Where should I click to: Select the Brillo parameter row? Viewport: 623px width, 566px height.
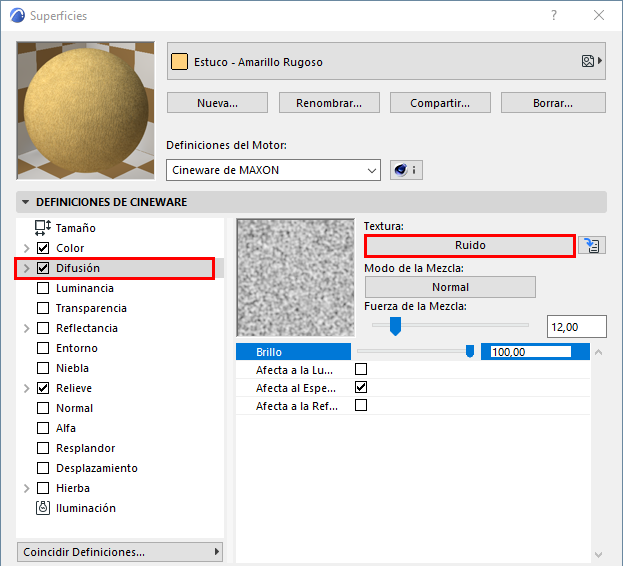413,352
